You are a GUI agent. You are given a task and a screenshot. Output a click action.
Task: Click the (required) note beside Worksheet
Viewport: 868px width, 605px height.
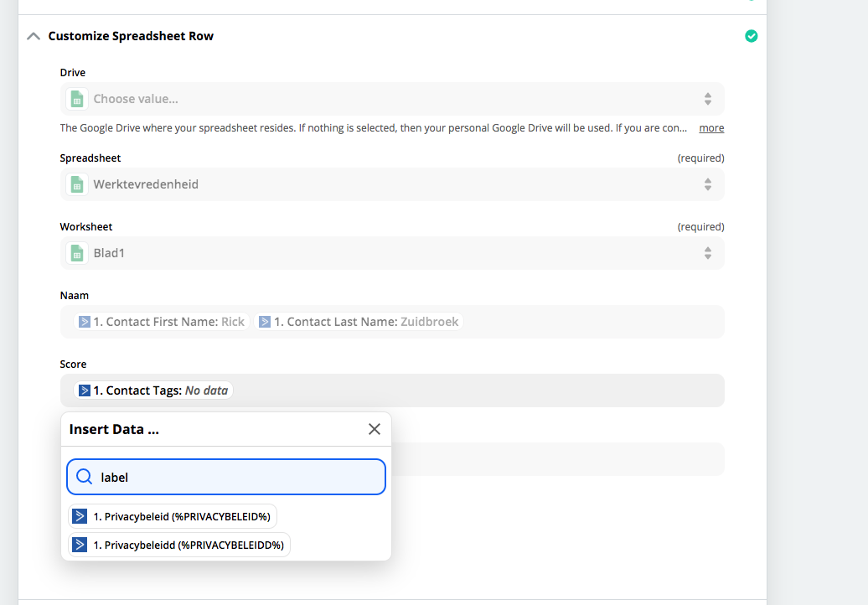point(700,227)
